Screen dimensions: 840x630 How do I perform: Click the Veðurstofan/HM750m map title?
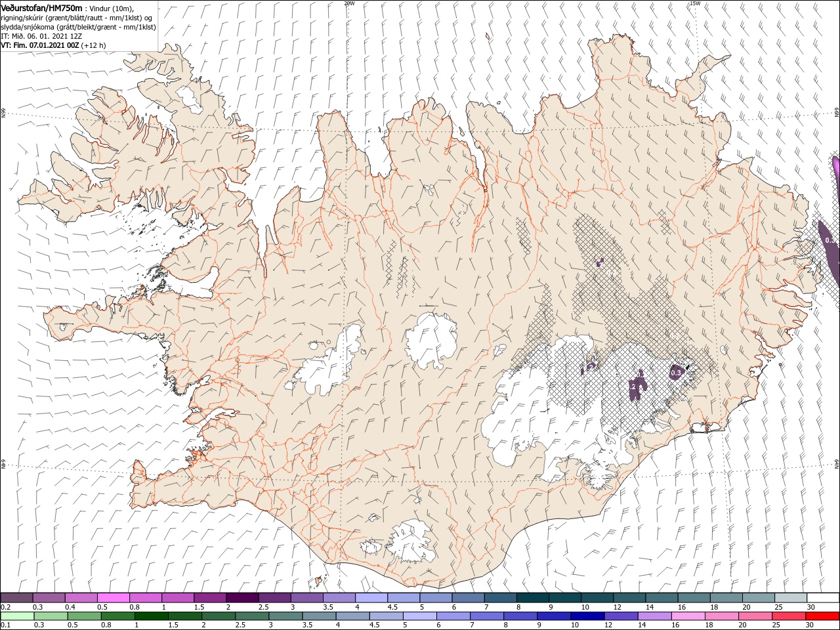[x=41, y=7]
